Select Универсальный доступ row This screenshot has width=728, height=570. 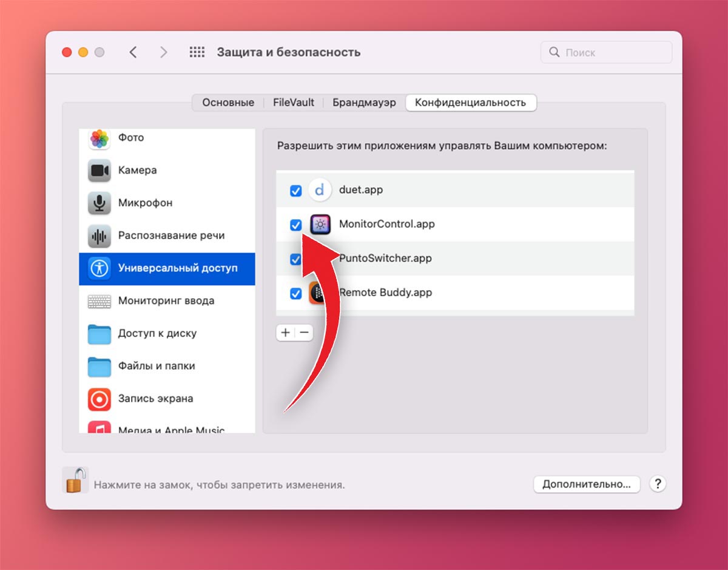coord(167,268)
